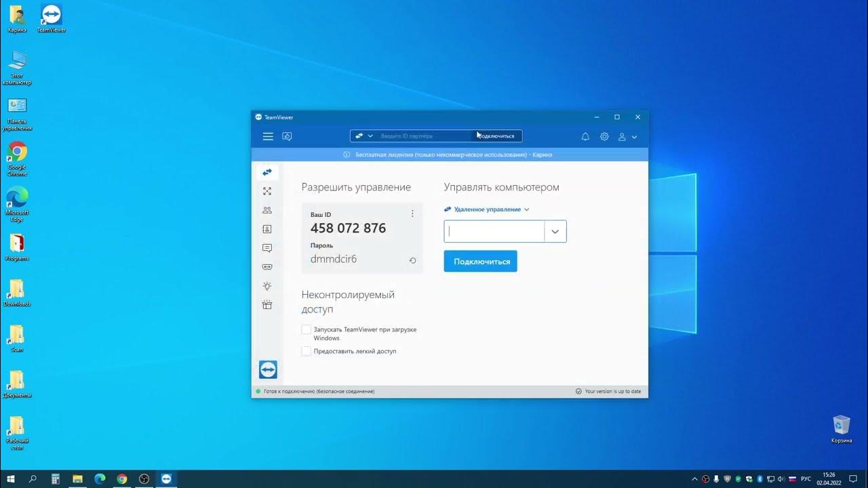Expand the Удаленное управление mode dropdown
The image size is (868, 488).
[x=487, y=209]
